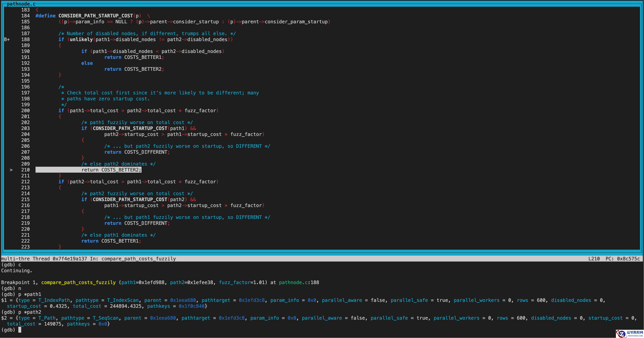Screen dimensions: 644x338
Task: Click the L210 line indicator in status bar
Action: click(594, 259)
